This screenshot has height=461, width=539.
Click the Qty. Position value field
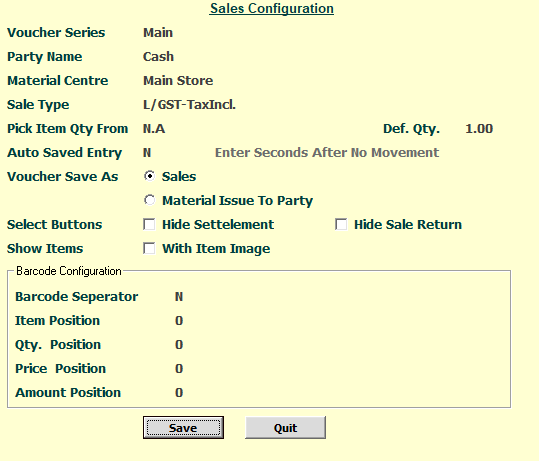pos(179,345)
